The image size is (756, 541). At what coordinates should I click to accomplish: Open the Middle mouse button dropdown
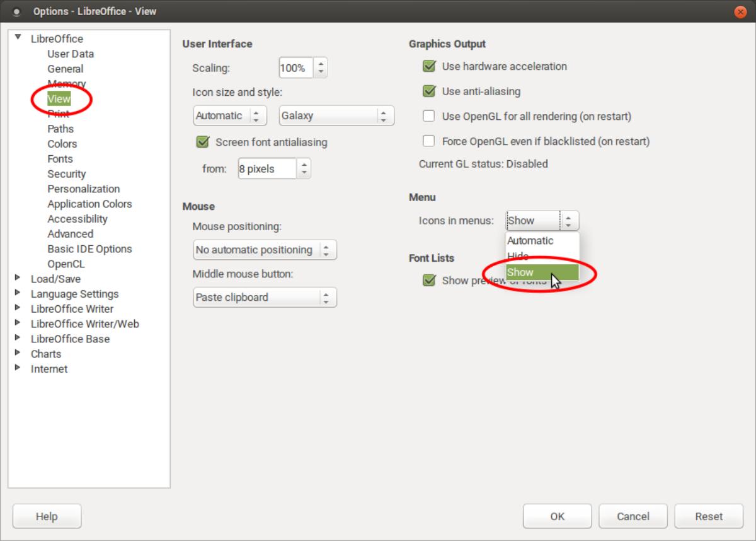pyautogui.click(x=264, y=297)
